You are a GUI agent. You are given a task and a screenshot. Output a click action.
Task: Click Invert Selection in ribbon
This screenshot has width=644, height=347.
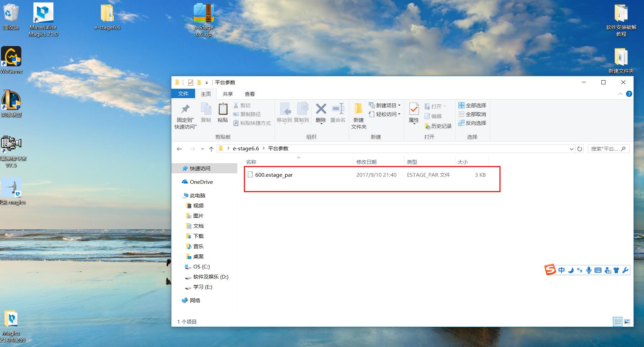tap(472, 123)
